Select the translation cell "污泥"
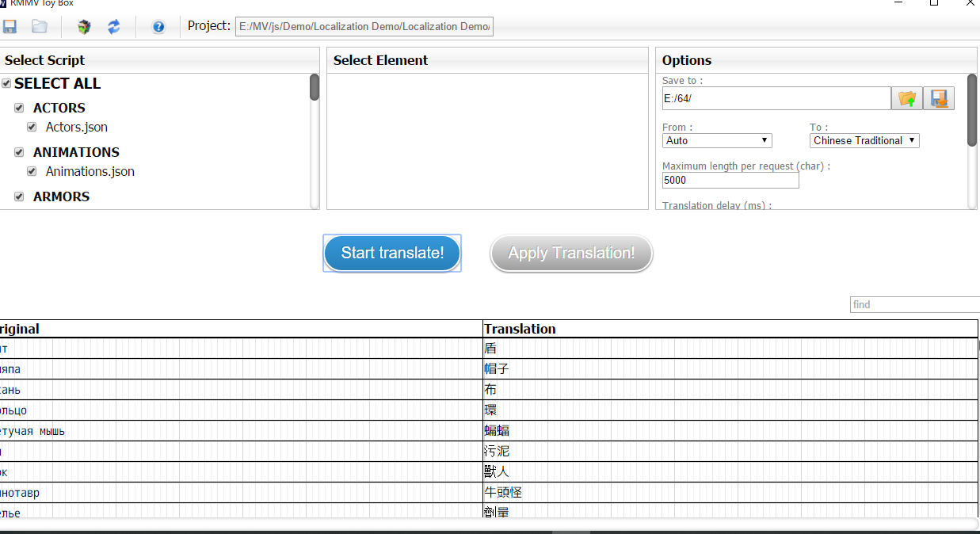The width and height of the screenshot is (980, 534). pyautogui.click(x=730, y=452)
